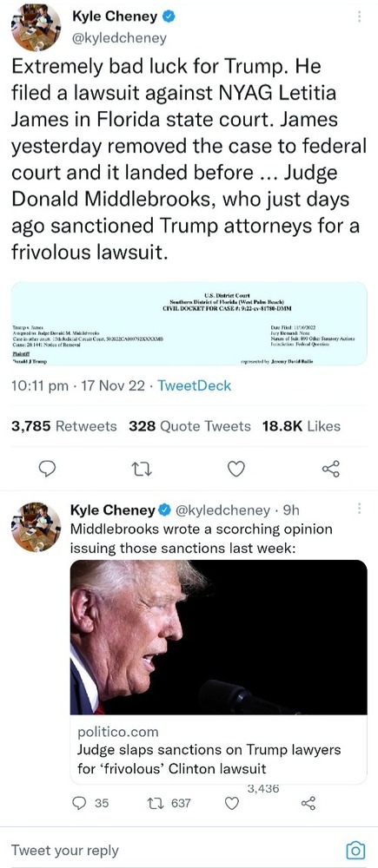Open the TweetDeck source link
This screenshot has height=868, width=378.
[x=194, y=385]
